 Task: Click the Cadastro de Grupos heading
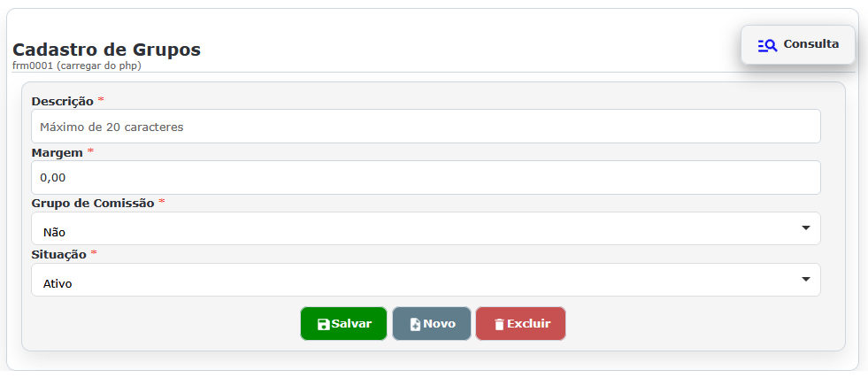(x=106, y=50)
